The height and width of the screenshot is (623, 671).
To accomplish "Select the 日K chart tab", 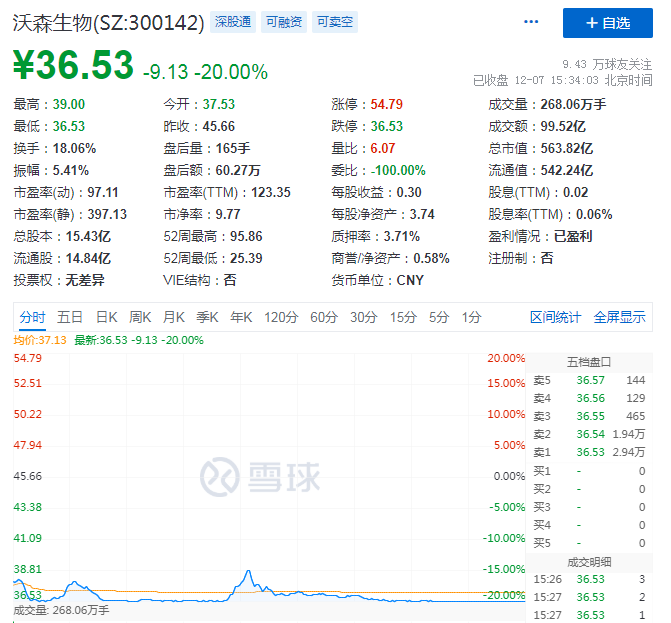I will click(x=107, y=317).
